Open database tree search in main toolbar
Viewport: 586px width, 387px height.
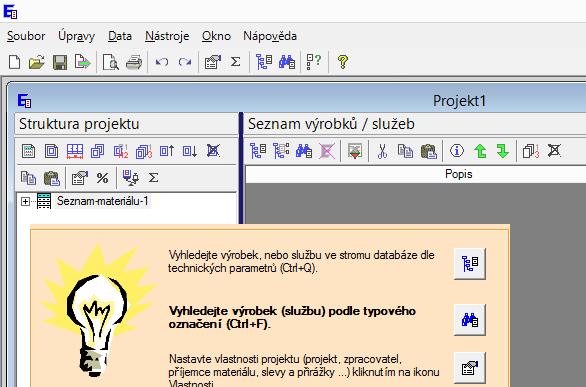[x=263, y=62]
